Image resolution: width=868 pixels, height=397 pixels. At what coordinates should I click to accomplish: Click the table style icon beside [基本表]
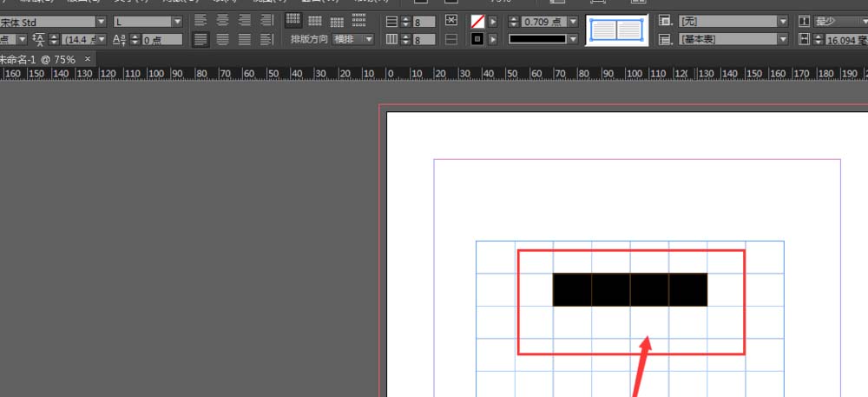coord(666,39)
